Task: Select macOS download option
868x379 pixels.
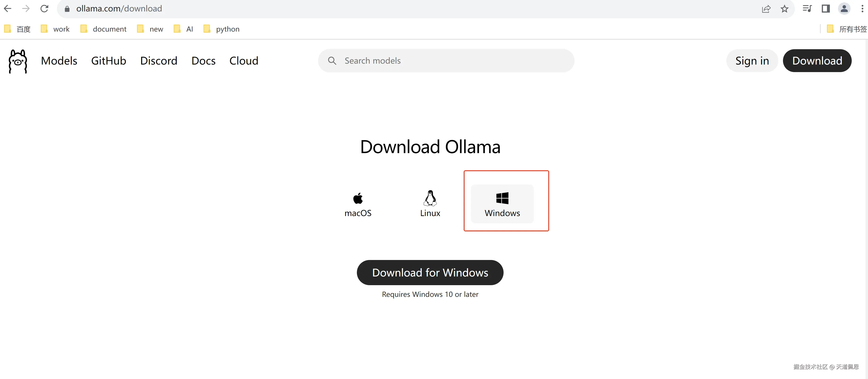Action: (x=358, y=204)
